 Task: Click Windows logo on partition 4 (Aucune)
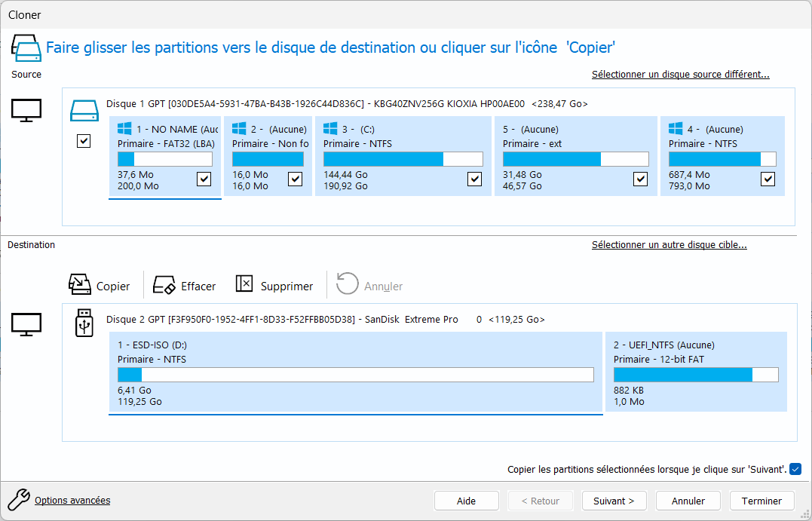point(676,128)
